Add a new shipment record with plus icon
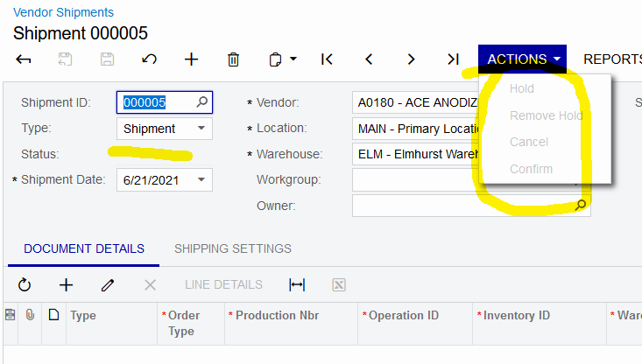Screen dimensions: 642x364 point(191,59)
